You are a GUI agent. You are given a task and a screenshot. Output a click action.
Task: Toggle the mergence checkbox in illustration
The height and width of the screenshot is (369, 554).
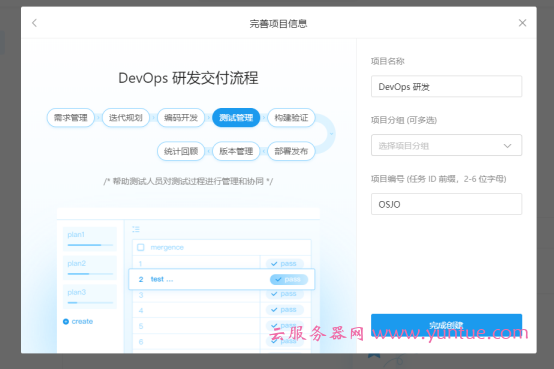tap(141, 247)
